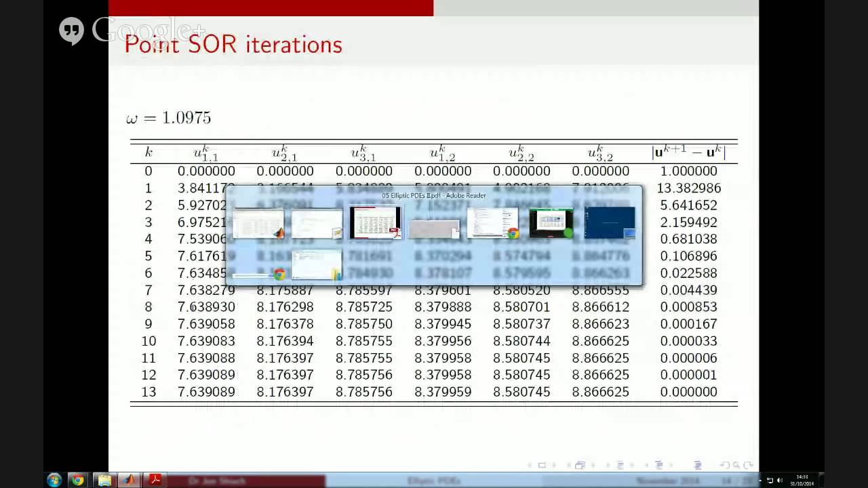Click the value 0.681038
Image resolution: width=868 pixels, height=488 pixels.
point(688,239)
